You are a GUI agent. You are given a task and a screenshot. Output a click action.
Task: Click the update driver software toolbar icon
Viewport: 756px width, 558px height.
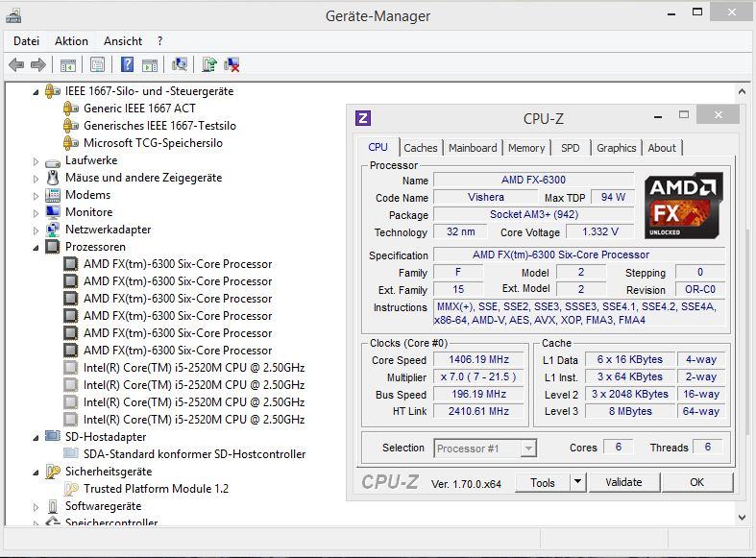pos(209,64)
